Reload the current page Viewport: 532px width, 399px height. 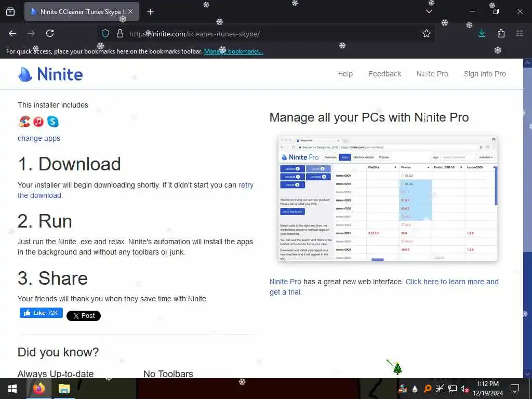tap(50, 33)
